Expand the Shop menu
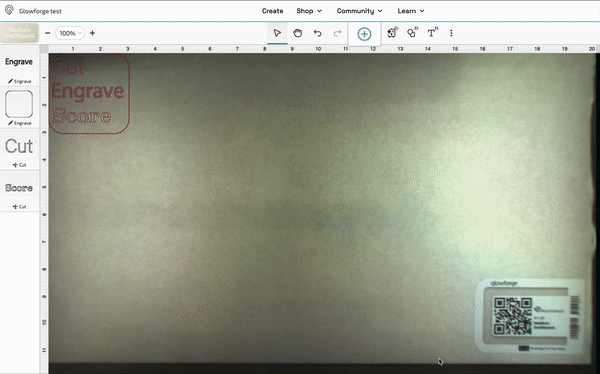The width and height of the screenshot is (600, 374). click(309, 11)
